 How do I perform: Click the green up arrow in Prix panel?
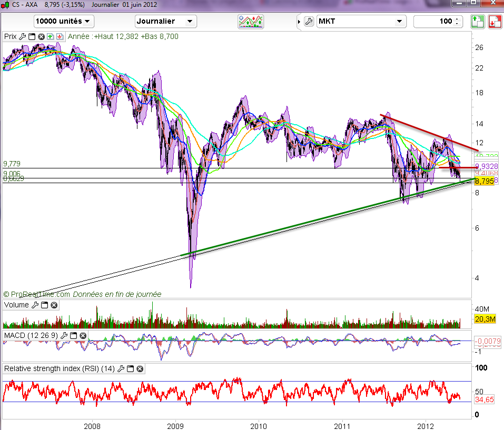pyautogui.click(x=50, y=37)
